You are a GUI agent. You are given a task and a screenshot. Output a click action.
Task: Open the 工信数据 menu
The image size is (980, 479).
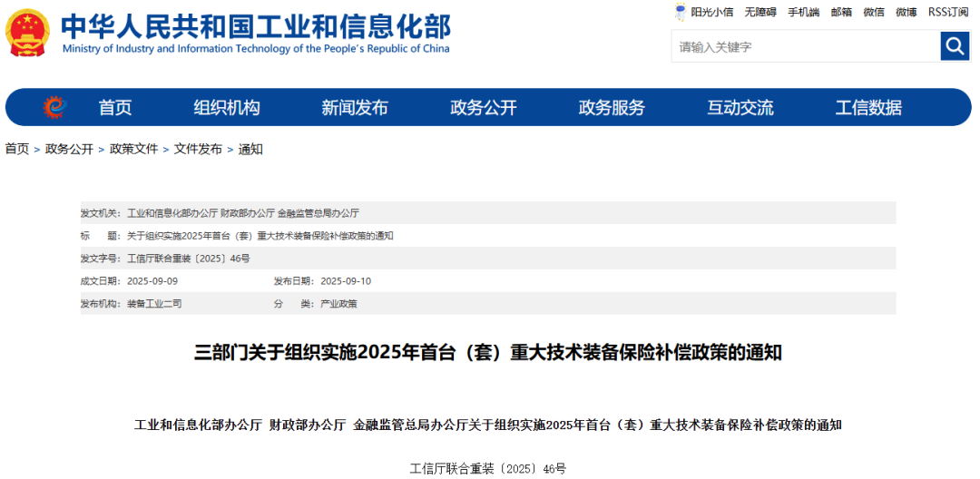tap(868, 108)
